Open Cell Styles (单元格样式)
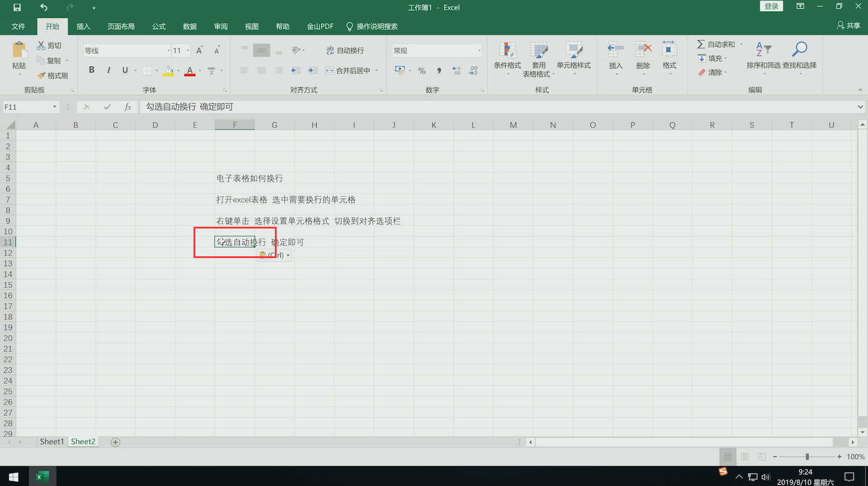The width and height of the screenshot is (868, 486). coord(573,59)
